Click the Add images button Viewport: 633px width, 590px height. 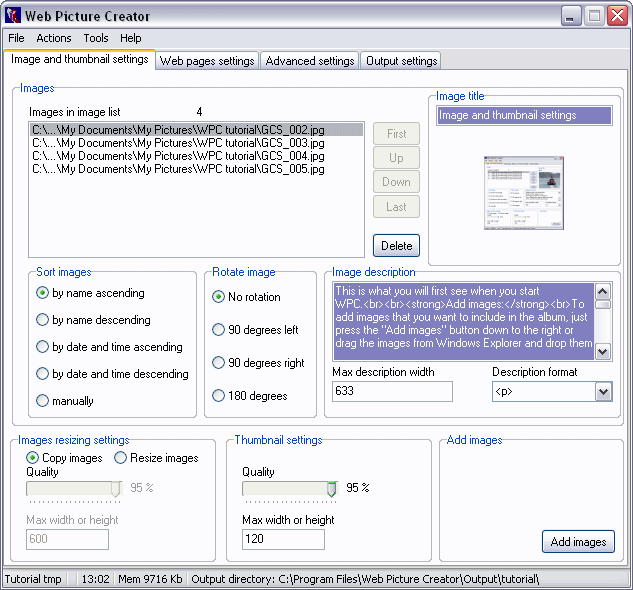pos(578,542)
